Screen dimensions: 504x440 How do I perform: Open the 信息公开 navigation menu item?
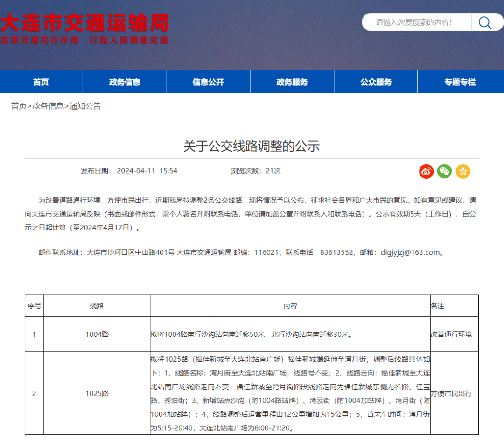tap(208, 82)
